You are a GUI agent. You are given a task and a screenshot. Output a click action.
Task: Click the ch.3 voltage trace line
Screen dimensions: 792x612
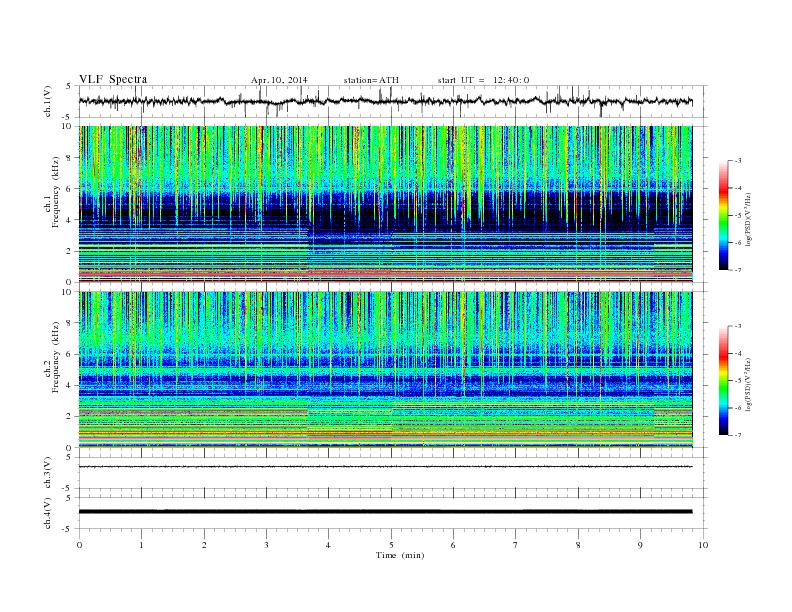tap(386, 467)
